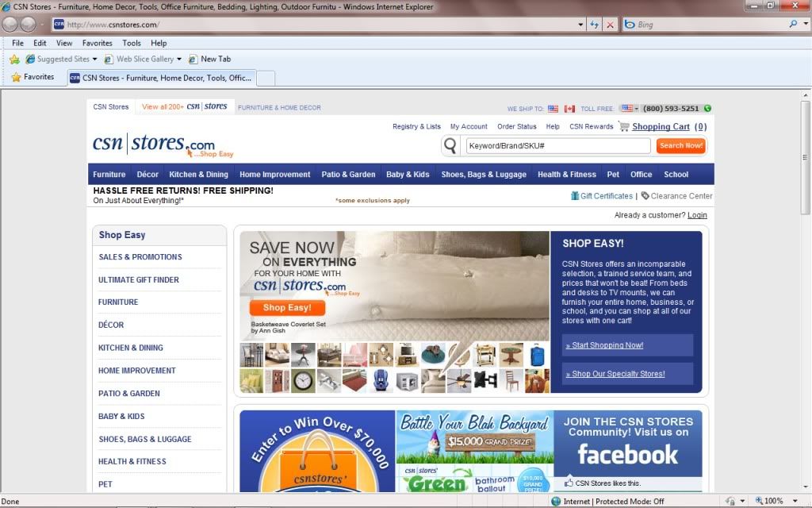
Task: Open the blue suitcase product thumbnail
Action: coord(537,355)
